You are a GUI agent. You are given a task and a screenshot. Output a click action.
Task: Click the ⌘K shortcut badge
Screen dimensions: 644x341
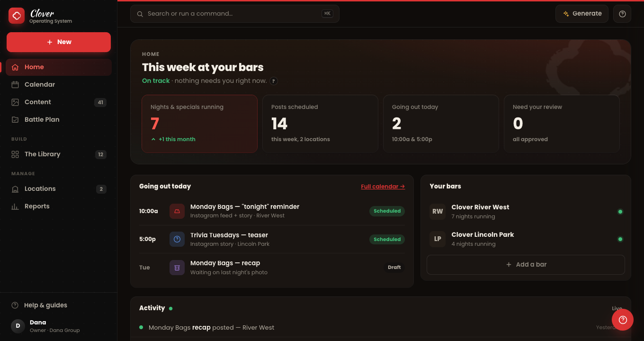pyautogui.click(x=327, y=14)
